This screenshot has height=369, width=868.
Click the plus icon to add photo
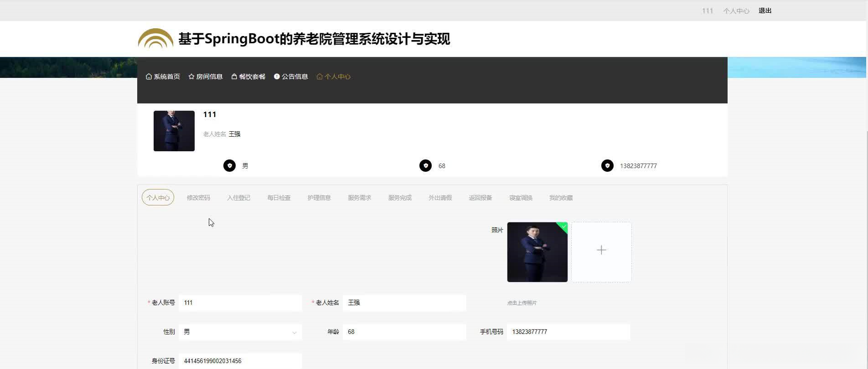[x=601, y=250]
